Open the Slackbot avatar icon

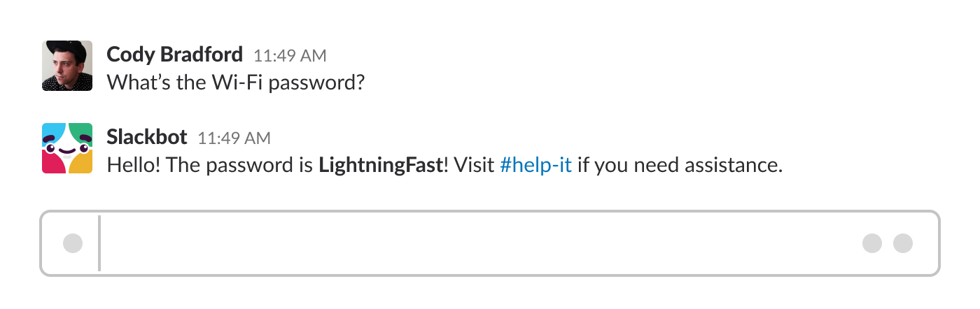67,148
